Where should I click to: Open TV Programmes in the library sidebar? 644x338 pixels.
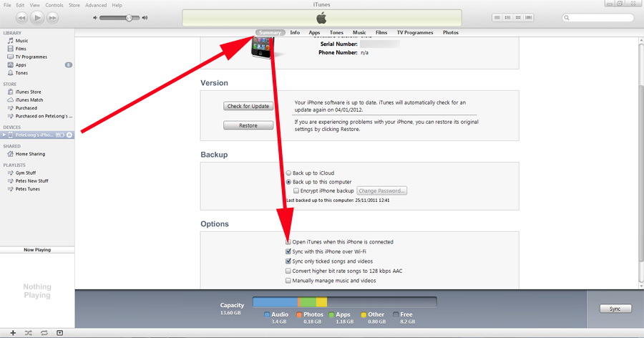tap(31, 57)
